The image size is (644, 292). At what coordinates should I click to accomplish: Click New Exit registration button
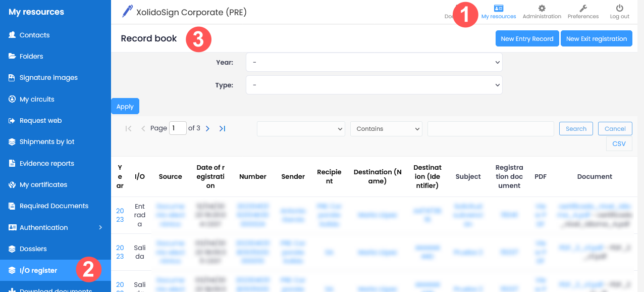click(597, 38)
